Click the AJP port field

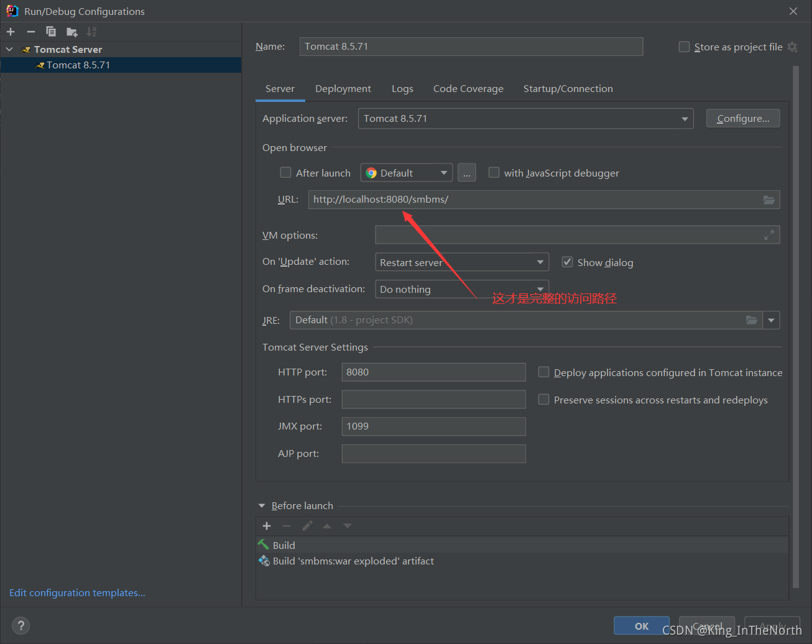click(433, 453)
